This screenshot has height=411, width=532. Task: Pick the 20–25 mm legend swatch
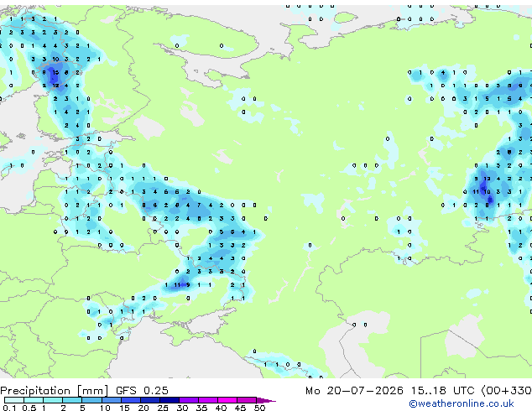click(150, 400)
